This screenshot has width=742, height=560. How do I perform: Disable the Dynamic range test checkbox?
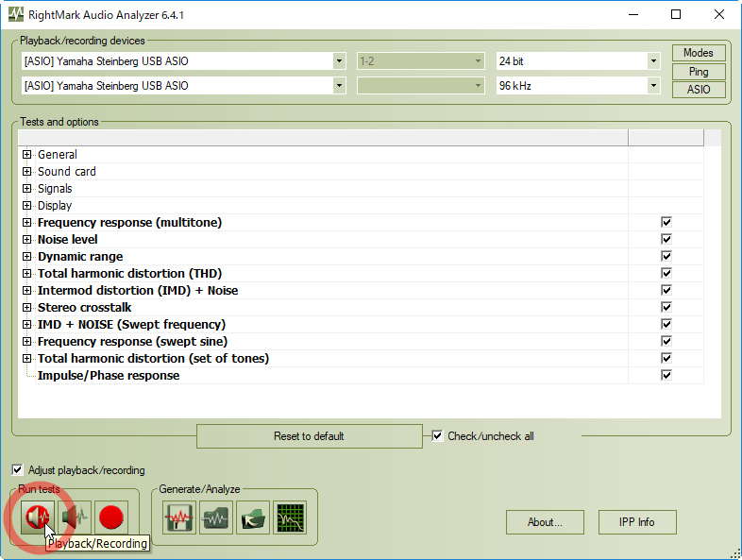coord(666,256)
